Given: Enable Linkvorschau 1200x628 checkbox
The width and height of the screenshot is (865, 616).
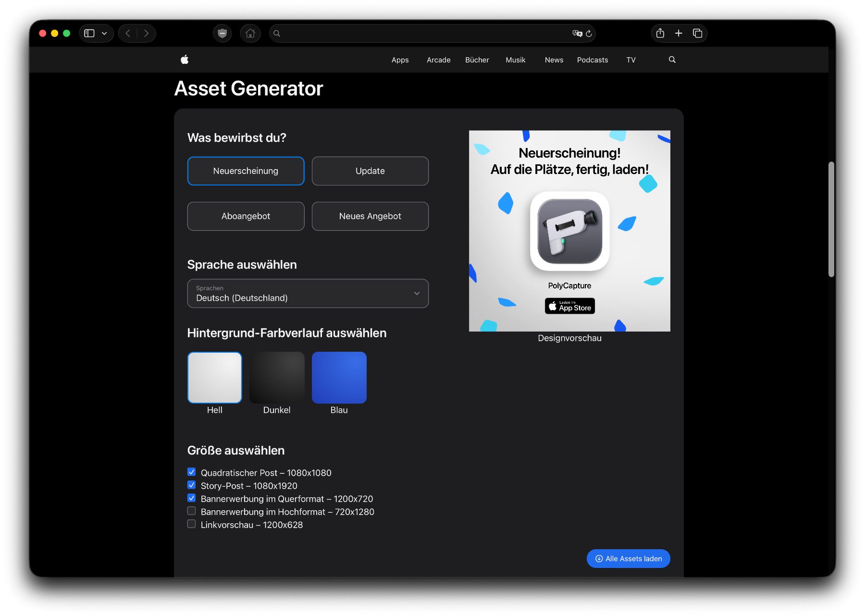Looking at the screenshot, I should 192,524.
